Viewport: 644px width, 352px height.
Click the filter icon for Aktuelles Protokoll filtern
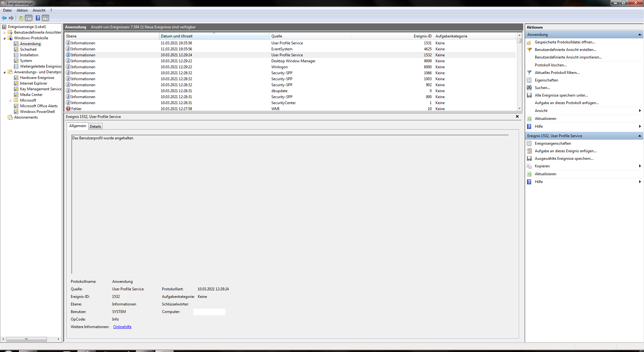point(529,73)
